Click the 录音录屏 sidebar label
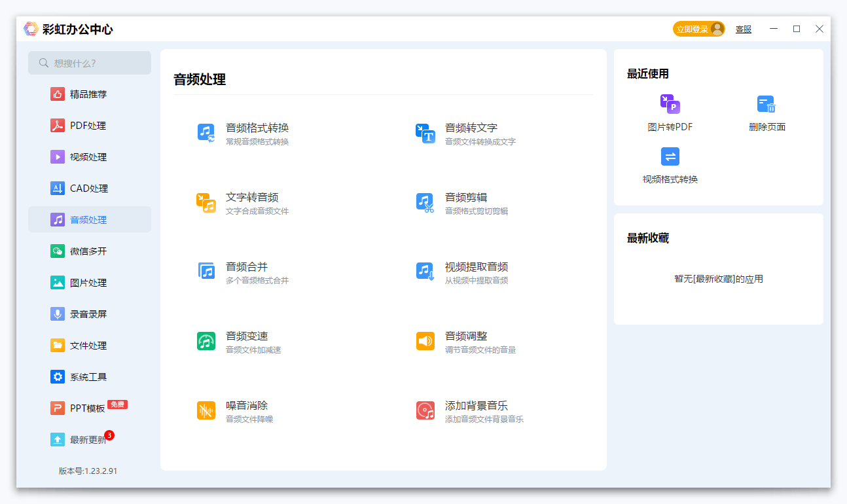Viewport: 847px width, 504px height. pyautogui.click(x=88, y=314)
